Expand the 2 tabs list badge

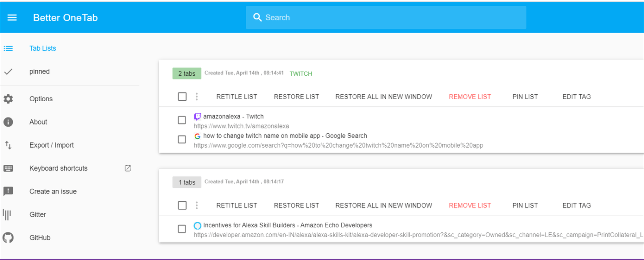coord(187,74)
